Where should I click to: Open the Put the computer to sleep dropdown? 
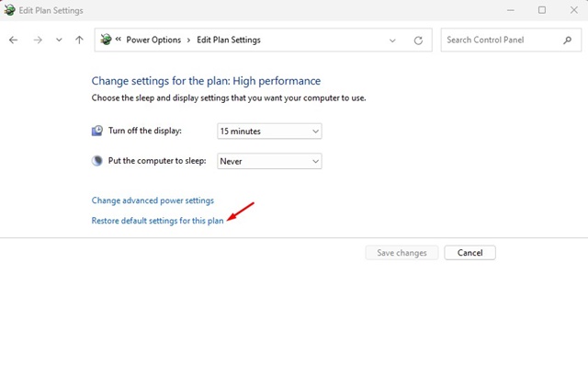(269, 161)
